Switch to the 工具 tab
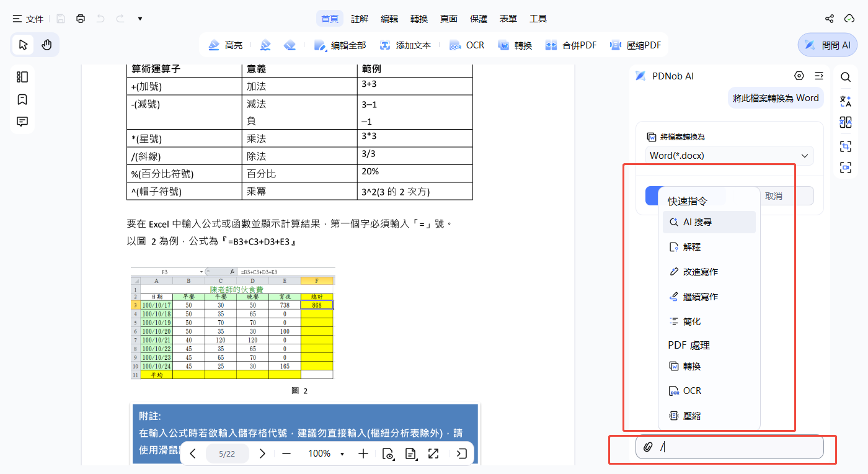This screenshot has width=868, height=474. [x=538, y=19]
